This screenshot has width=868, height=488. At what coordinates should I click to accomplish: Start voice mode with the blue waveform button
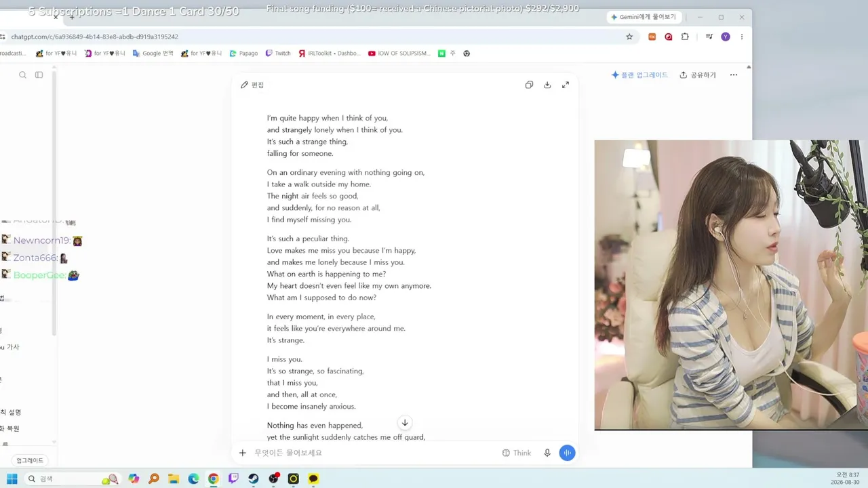click(x=567, y=453)
